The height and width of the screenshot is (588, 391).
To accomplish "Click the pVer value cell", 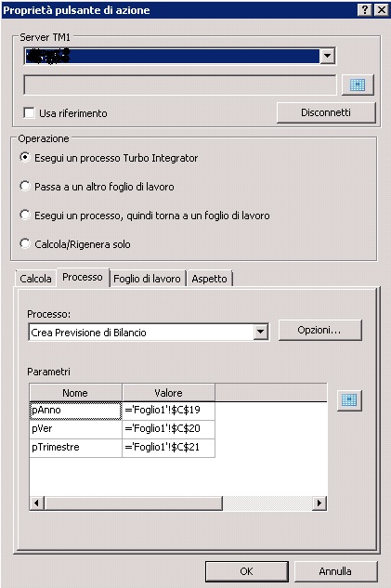I will 168,428.
